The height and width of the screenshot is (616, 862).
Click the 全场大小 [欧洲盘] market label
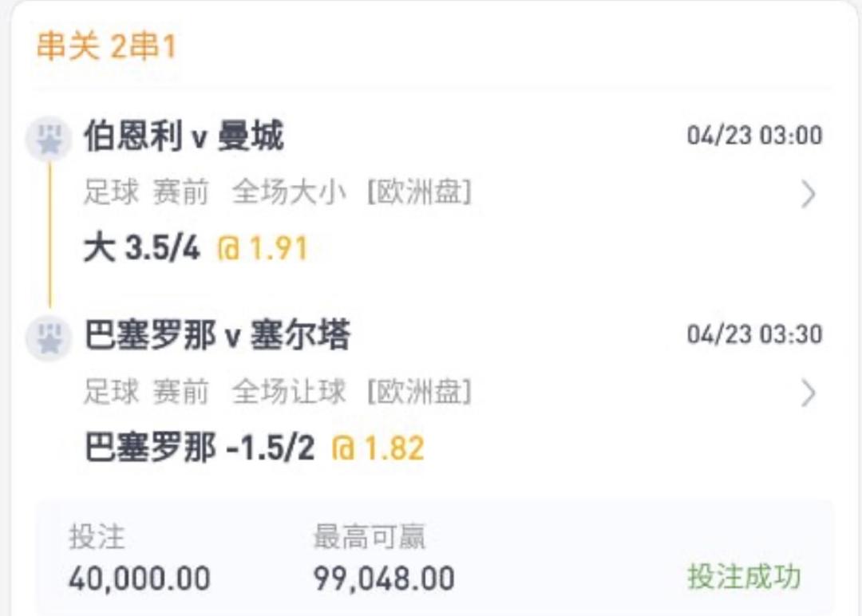pos(351,193)
